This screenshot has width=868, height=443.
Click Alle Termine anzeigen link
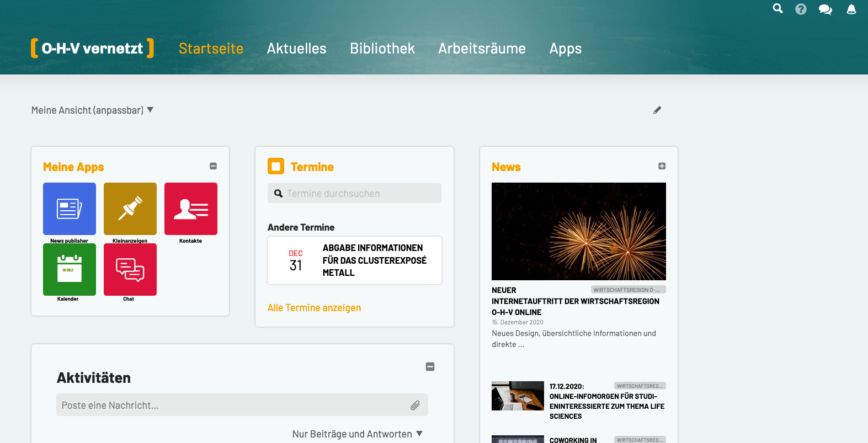pyautogui.click(x=314, y=308)
